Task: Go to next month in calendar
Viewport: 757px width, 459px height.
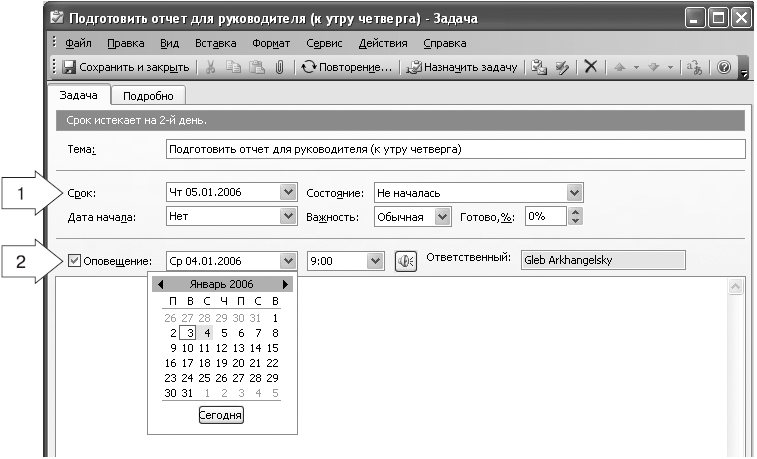Action: click(286, 284)
